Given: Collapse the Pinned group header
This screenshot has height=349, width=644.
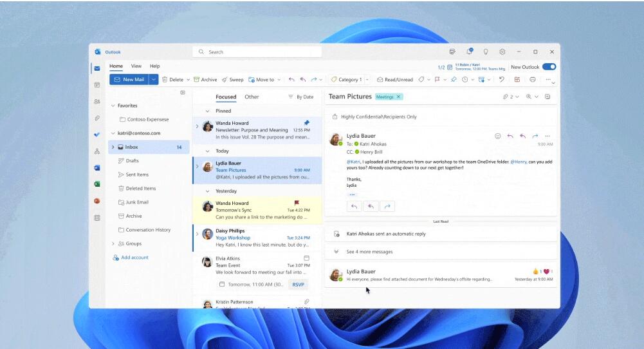Looking at the screenshot, I should (207, 111).
